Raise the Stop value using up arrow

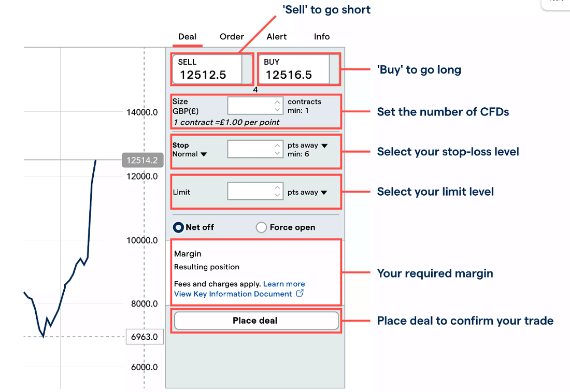click(277, 146)
